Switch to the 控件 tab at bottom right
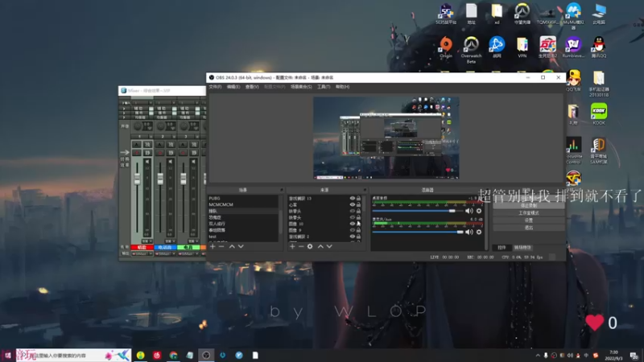 502,248
